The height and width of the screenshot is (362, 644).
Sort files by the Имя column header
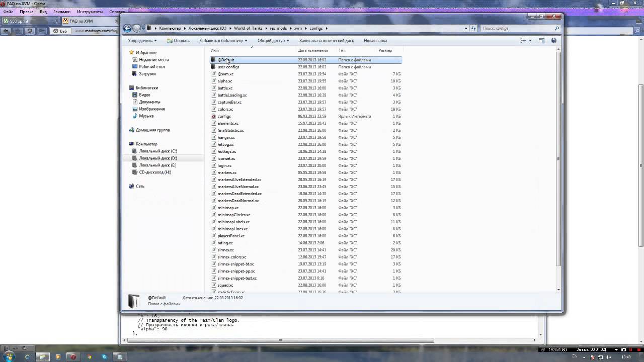[x=214, y=50]
